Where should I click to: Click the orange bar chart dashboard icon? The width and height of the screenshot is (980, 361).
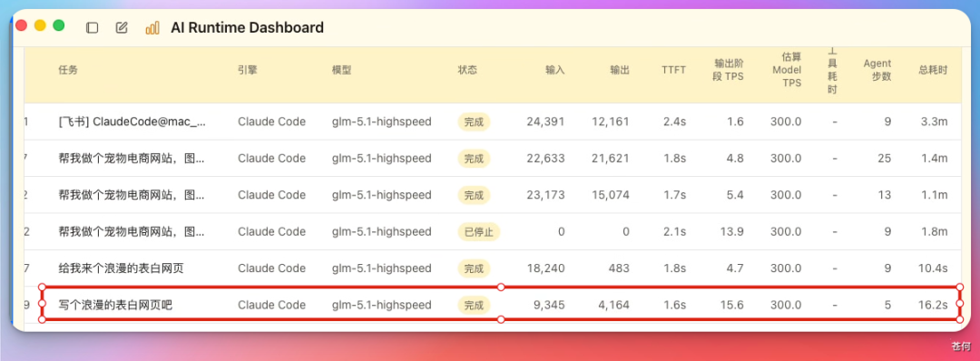152,27
